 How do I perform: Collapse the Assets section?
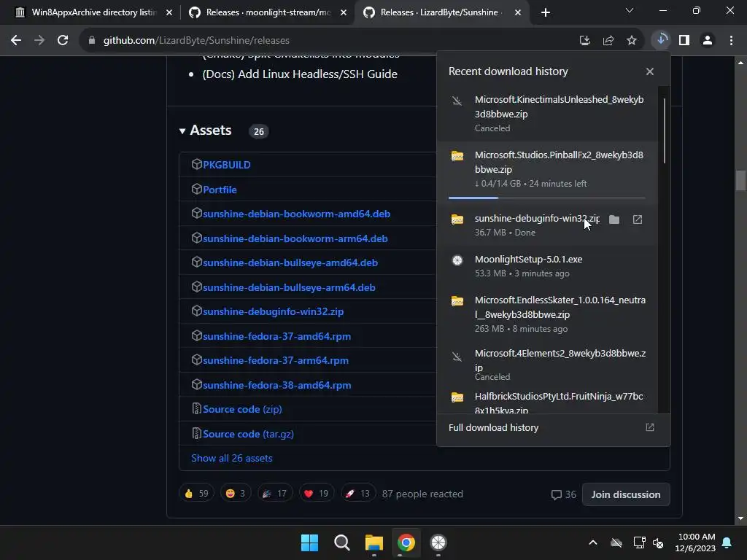pos(205,131)
